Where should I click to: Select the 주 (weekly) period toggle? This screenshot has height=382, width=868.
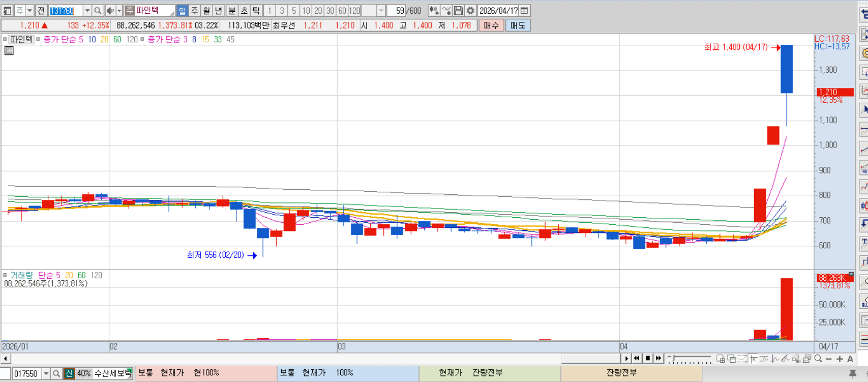coord(194,11)
